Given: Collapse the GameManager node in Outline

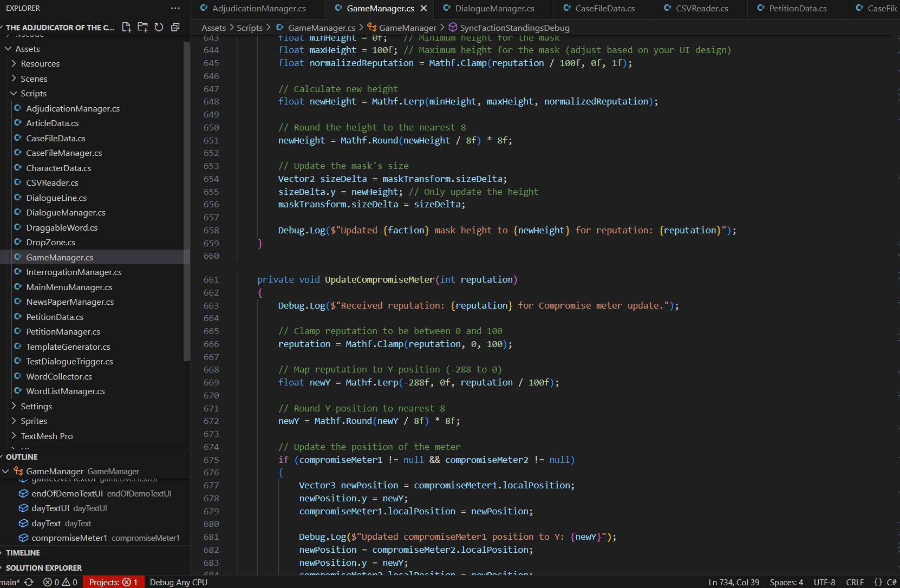Looking at the screenshot, I should pyautogui.click(x=5, y=471).
